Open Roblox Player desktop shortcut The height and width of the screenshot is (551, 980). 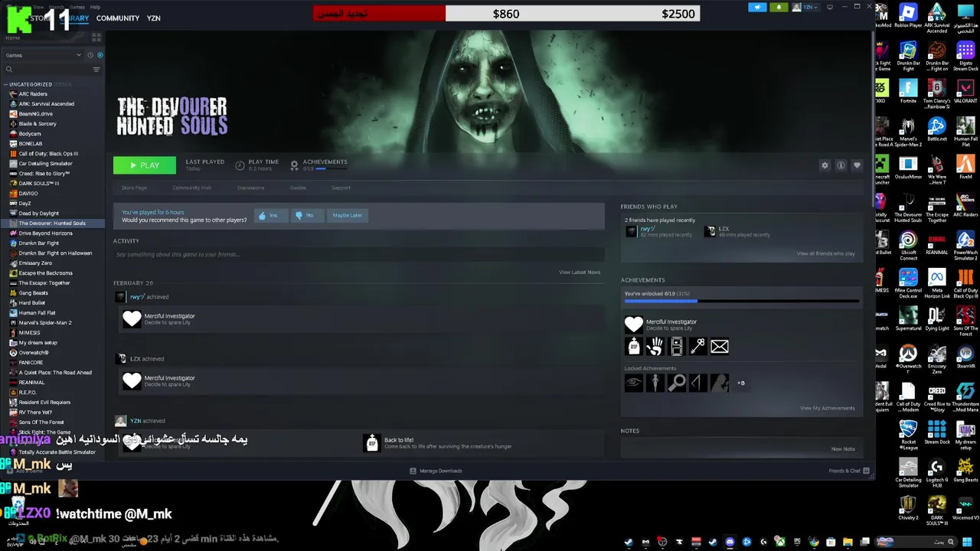click(x=908, y=17)
